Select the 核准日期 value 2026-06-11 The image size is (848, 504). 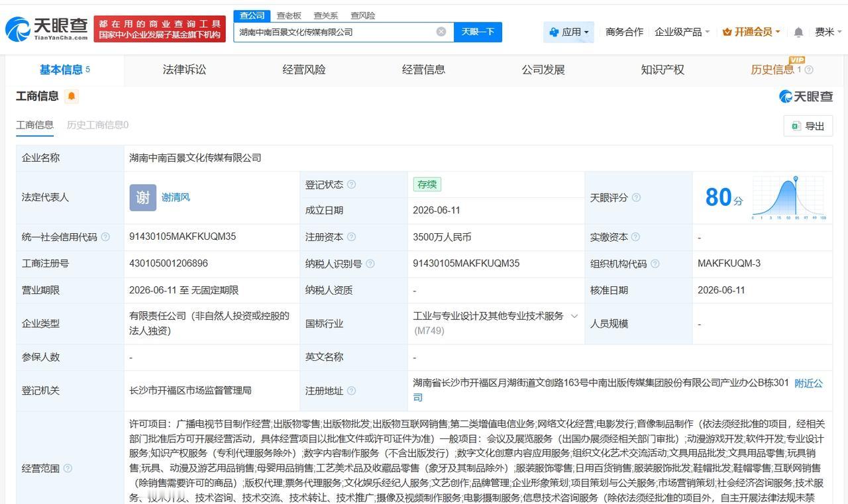click(721, 290)
